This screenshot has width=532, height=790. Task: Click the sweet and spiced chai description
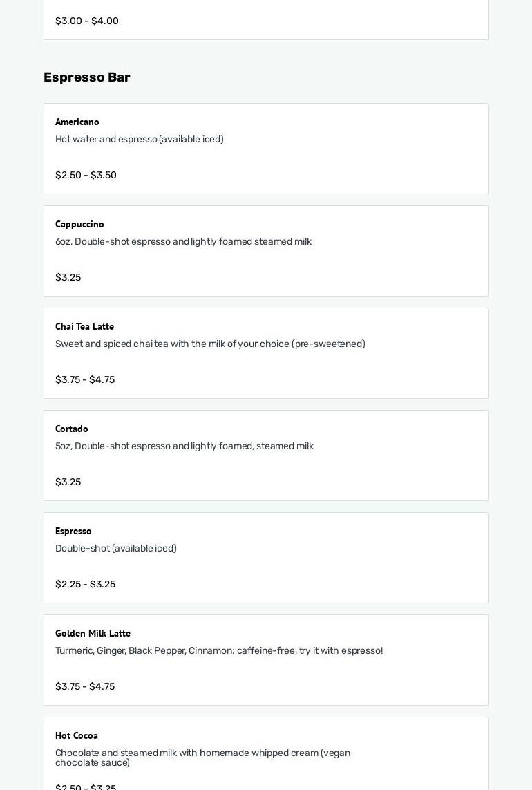click(x=210, y=344)
